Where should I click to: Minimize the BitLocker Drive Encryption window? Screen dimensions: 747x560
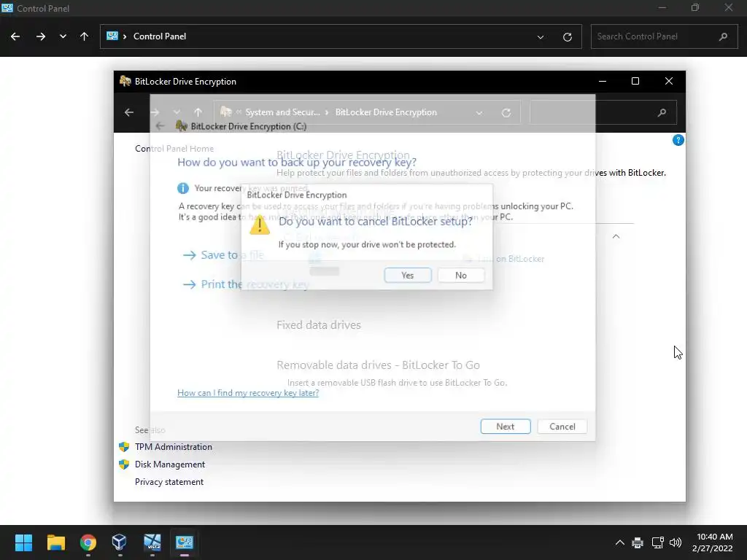coord(602,82)
